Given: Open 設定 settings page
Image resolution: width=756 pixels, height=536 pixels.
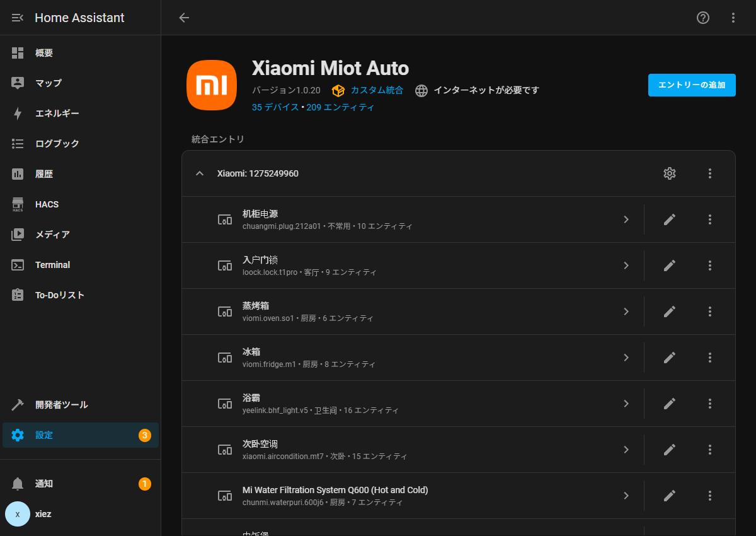Looking at the screenshot, I should point(81,435).
